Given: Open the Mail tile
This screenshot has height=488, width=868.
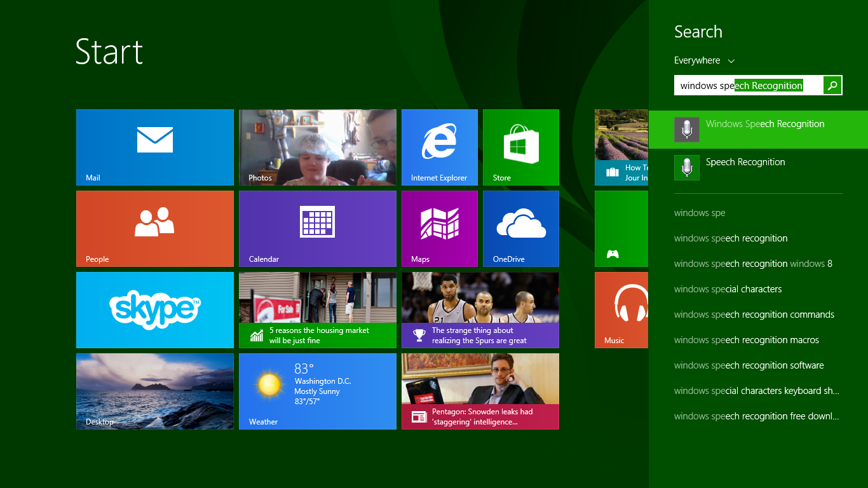Looking at the screenshot, I should coord(155,147).
